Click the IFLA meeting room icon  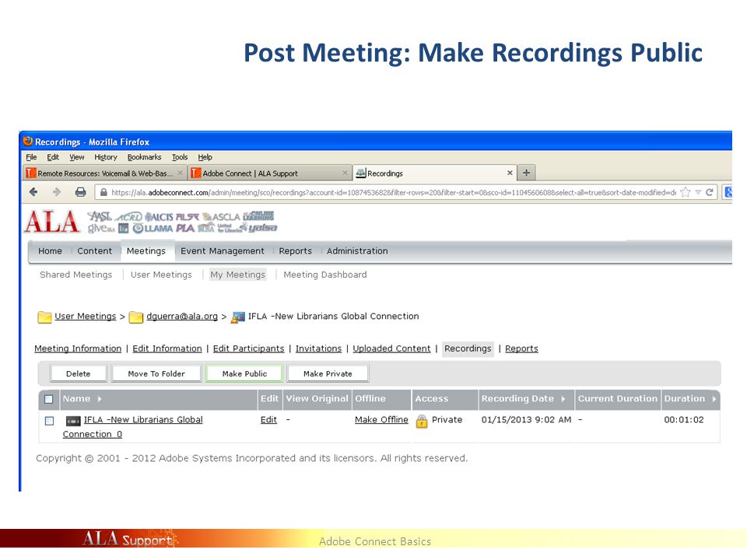point(238,317)
